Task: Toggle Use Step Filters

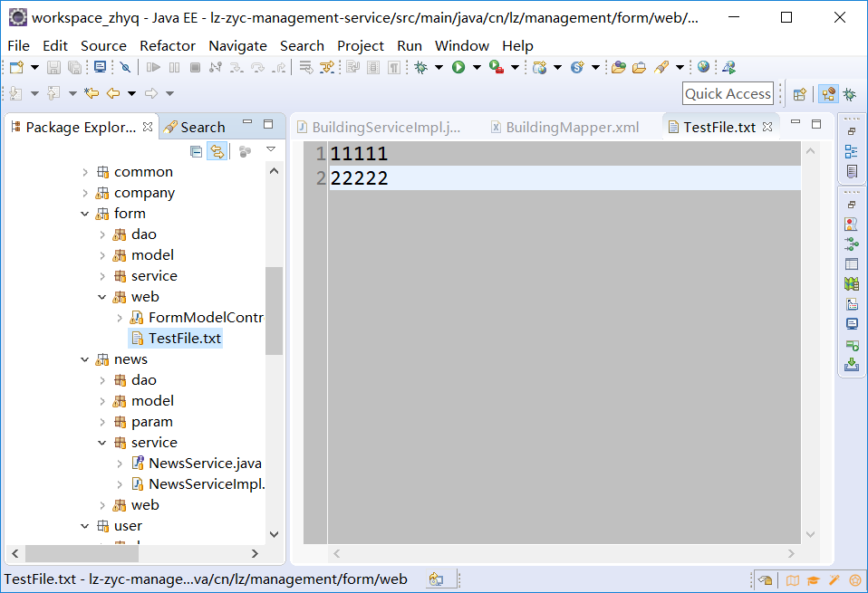Action: [x=327, y=68]
